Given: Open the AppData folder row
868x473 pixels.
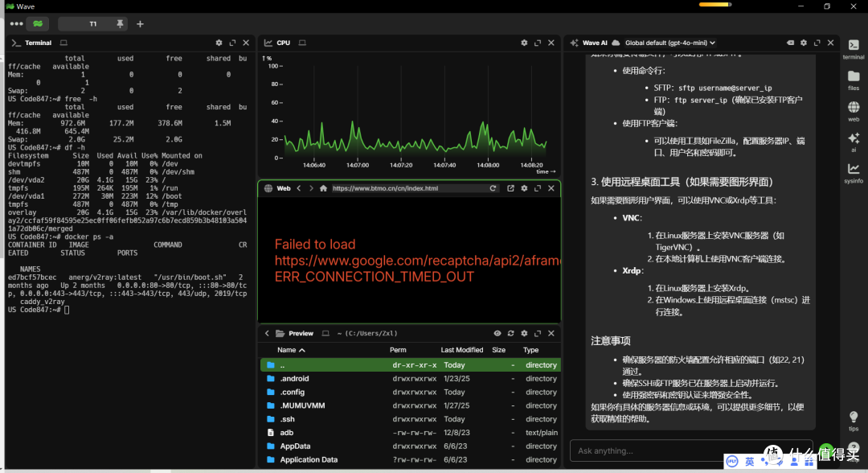Looking at the screenshot, I should 295,446.
